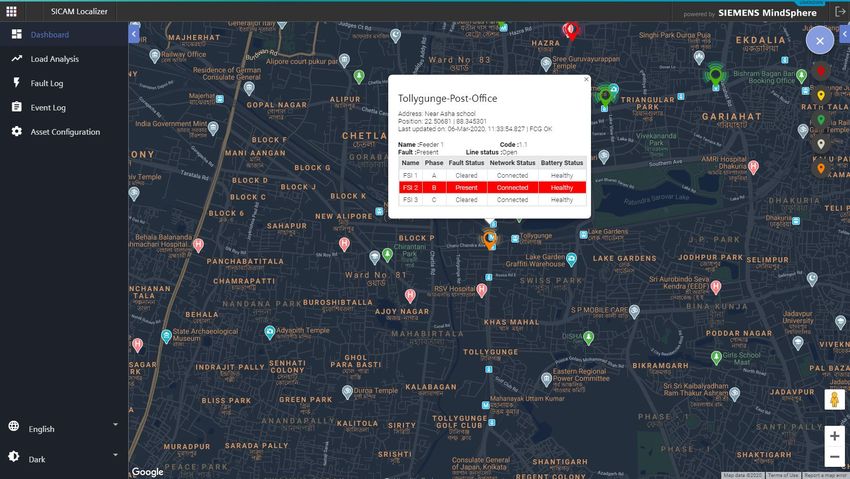Click the green marker near Bishram Bagan Bari
This screenshot has height=479, width=850.
[716, 75]
